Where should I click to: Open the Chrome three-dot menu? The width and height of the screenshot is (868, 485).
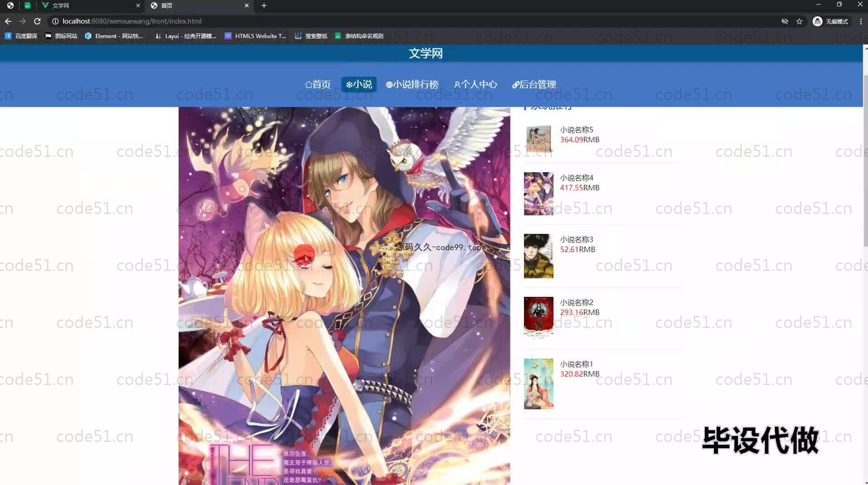click(x=861, y=21)
